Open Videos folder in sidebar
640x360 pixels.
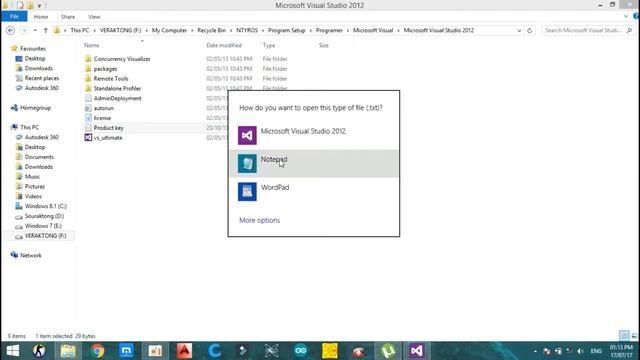[x=33, y=196]
